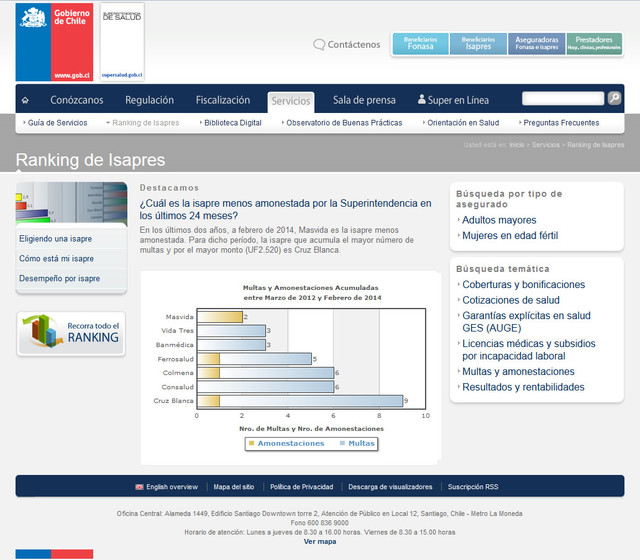Open Eligiendo una isapre link
The height and width of the screenshot is (560, 640).
(x=56, y=239)
